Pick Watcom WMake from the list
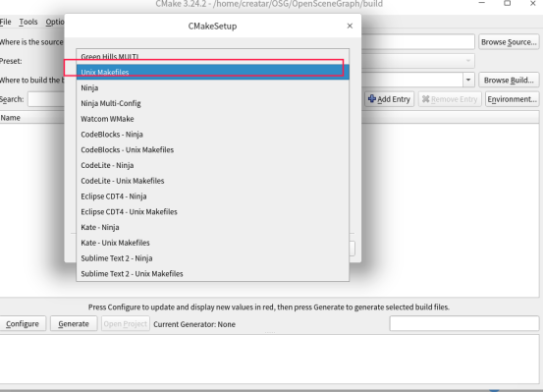The image size is (544, 392). pyautogui.click(x=213, y=119)
